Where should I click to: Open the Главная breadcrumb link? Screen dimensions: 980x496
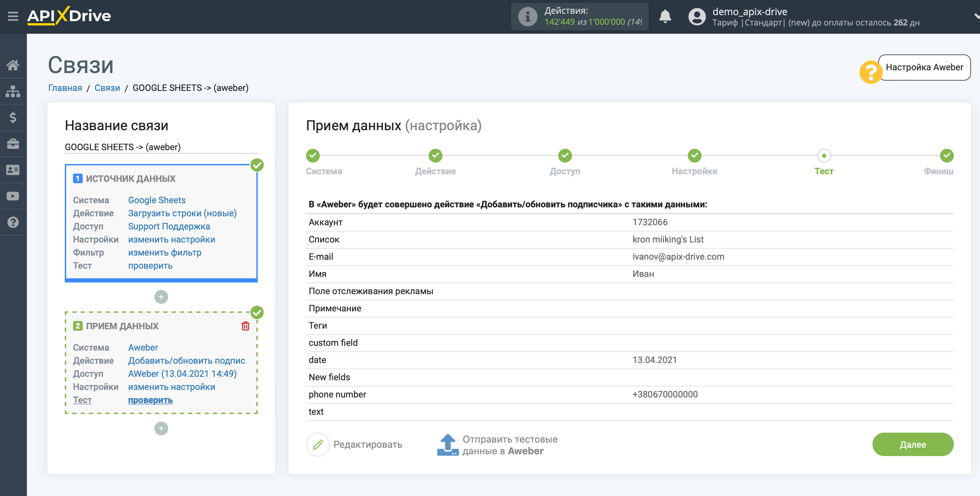pos(65,88)
